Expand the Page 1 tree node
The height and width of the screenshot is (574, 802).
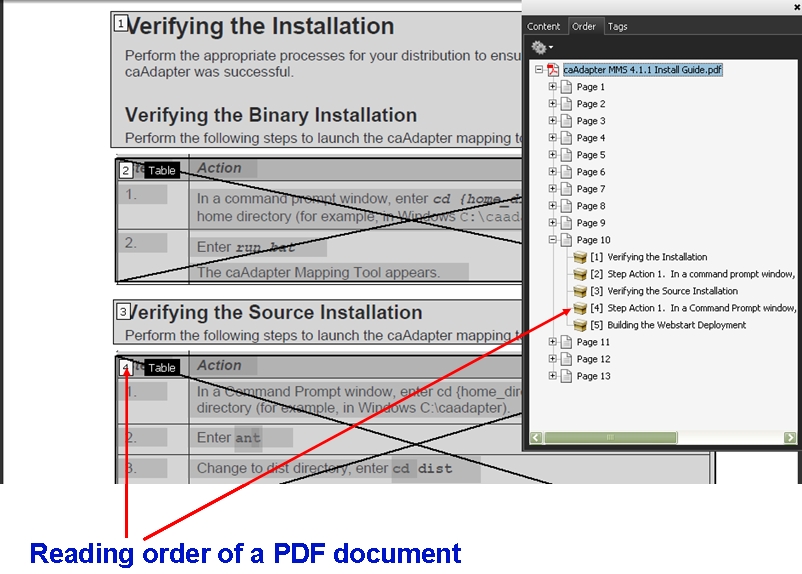coord(552,86)
